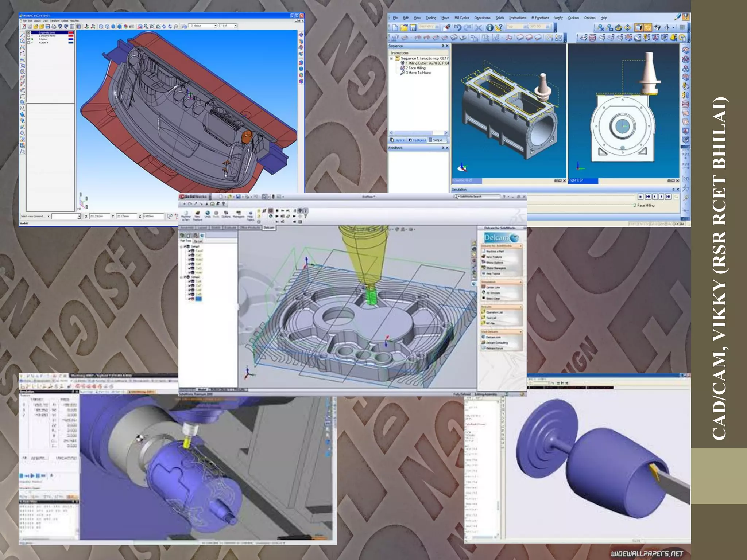Image resolution: width=747 pixels, height=560 pixels.
Task: Click the Z coordinate field in WorkNC
Action: [x=153, y=217]
